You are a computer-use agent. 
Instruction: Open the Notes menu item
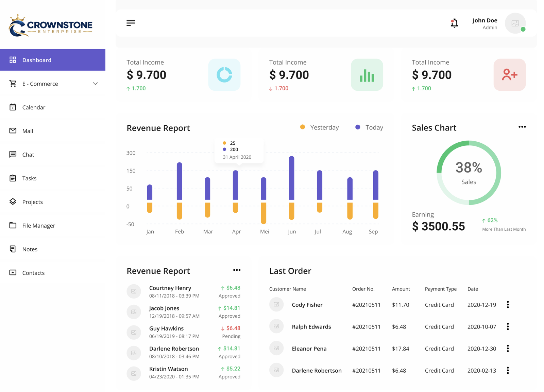coord(53,249)
